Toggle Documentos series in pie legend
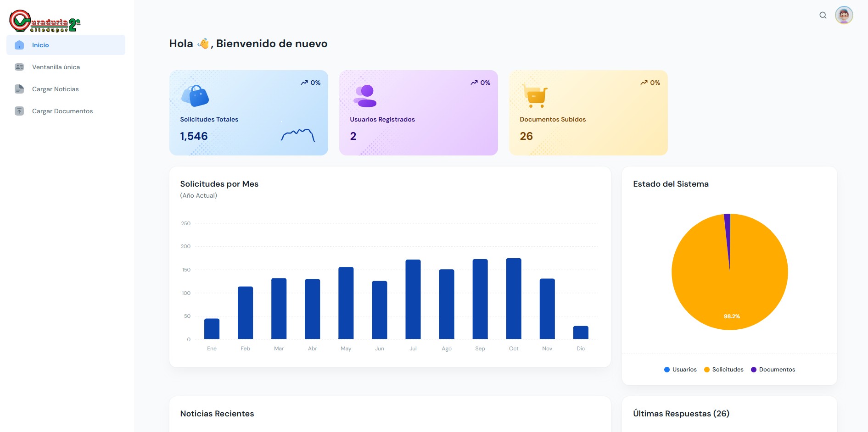 coord(773,370)
